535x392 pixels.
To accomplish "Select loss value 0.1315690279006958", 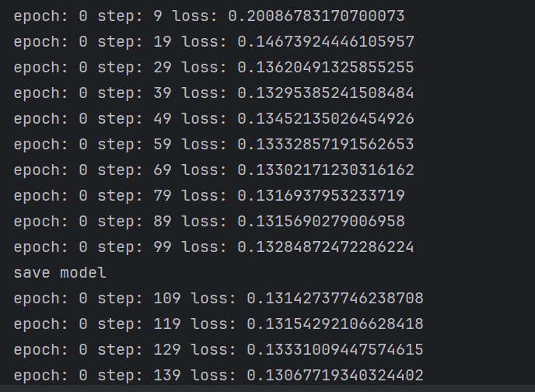I will click(320, 221).
